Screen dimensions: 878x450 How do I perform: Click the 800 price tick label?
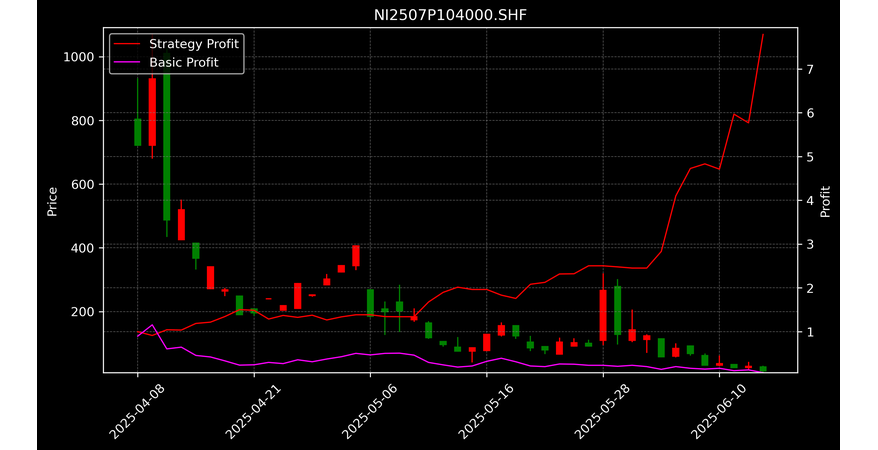click(82, 121)
